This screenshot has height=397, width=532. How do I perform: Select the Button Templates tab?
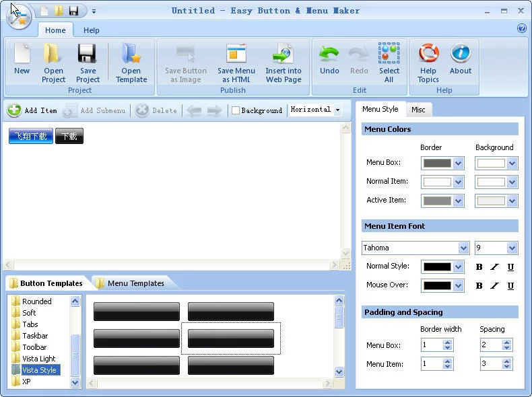point(48,283)
